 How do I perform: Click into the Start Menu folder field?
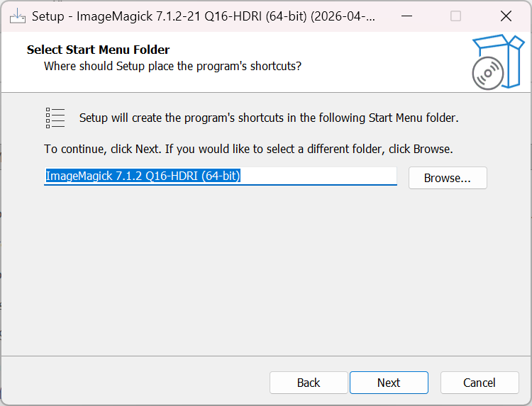click(x=220, y=176)
